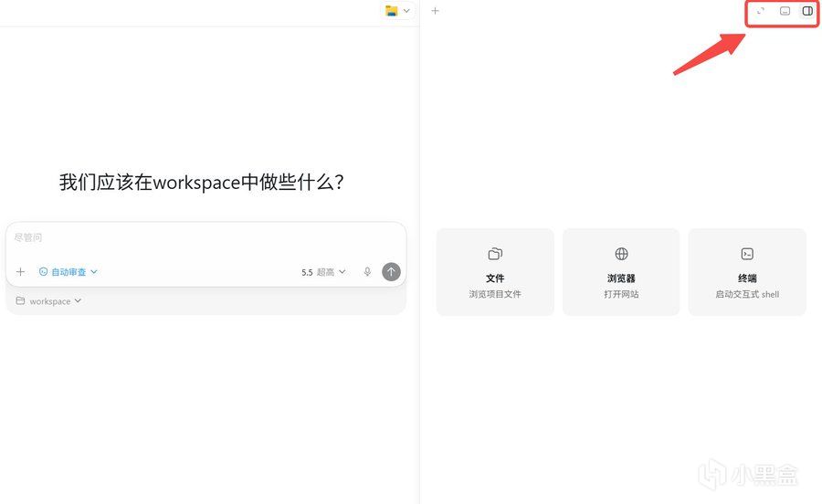Click the globe icon on 浏览器 card
Viewport: 822px width, 504px height.
(x=621, y=254)
